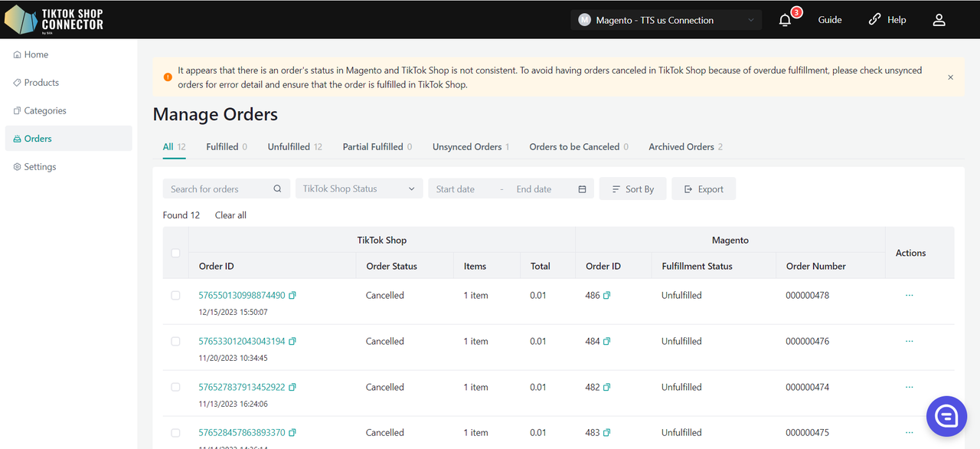Click the Export button
This screenshot has width=980, height=449.
(703, 189)
